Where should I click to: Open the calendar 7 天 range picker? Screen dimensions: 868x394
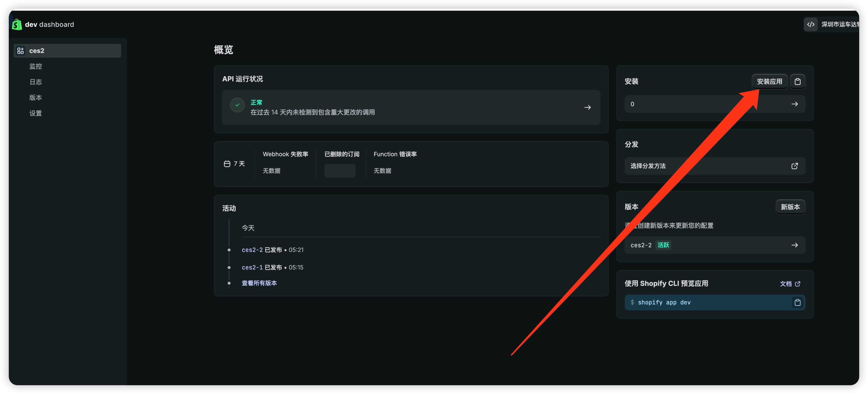234,164
